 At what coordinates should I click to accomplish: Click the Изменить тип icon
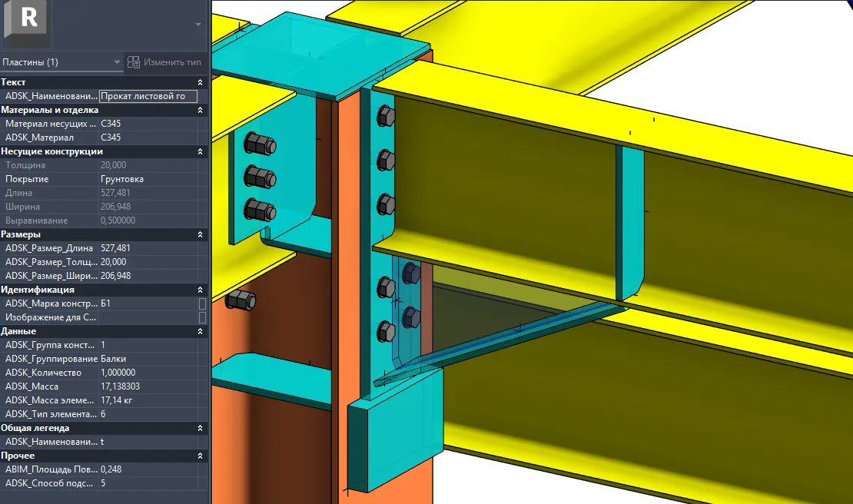[134, 62]
